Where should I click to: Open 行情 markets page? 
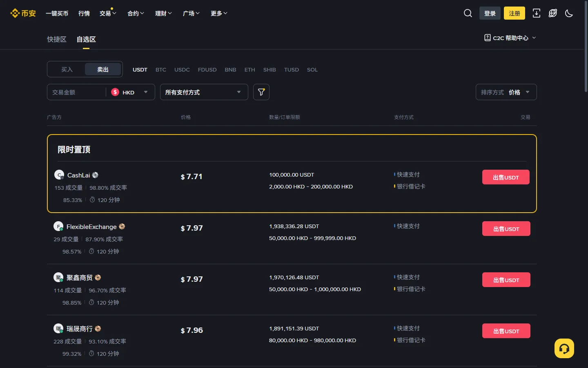(84, 13)
